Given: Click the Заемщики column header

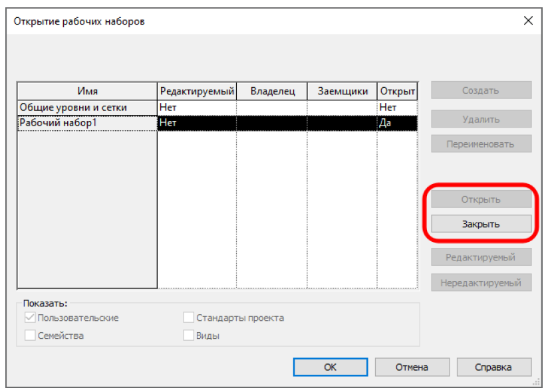Looking at the screenshot, I should coord(342,91).
